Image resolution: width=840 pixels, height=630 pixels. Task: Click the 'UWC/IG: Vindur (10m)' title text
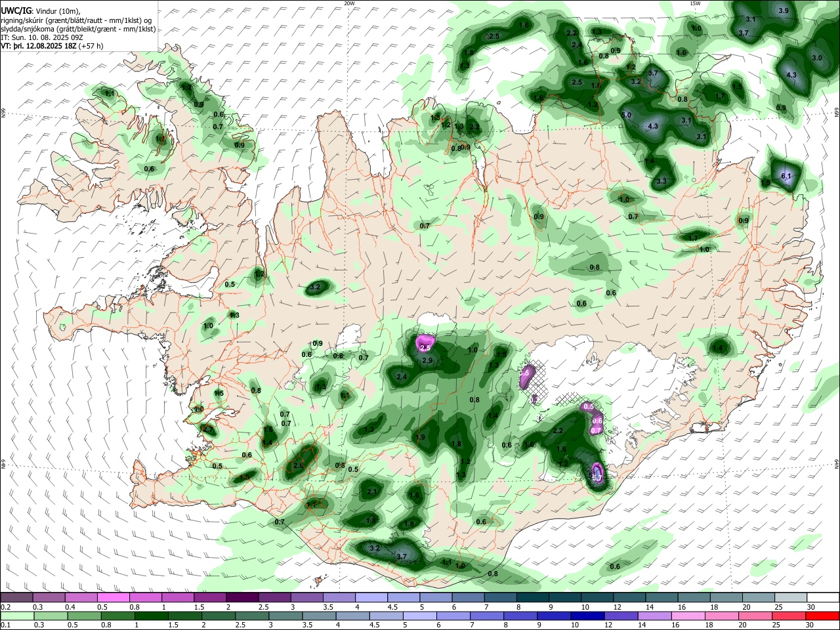coord(41,11)
